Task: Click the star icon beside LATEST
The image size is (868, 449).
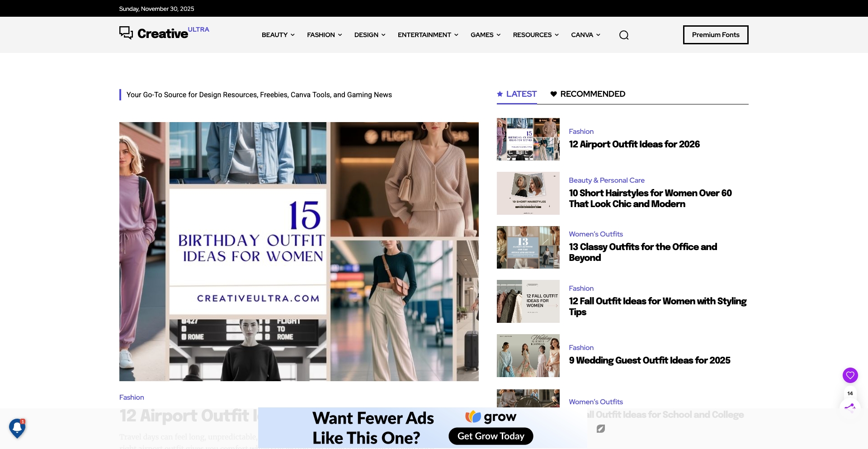Action: [500, 94]
